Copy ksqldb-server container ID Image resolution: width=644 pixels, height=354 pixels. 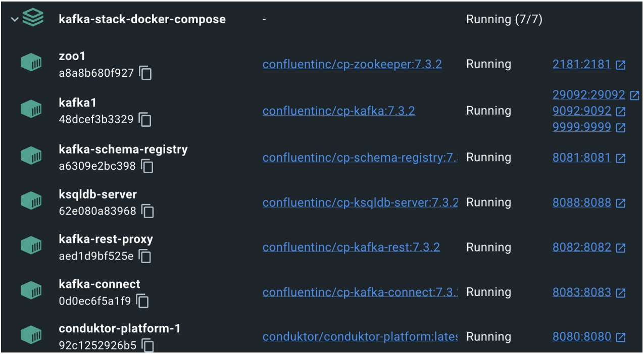[x=147, y=211]
